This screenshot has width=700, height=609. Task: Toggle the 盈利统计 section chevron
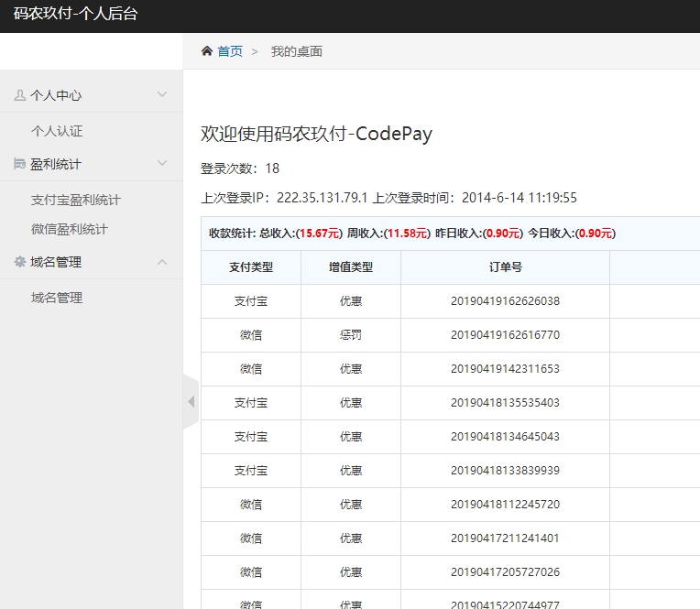(x=162, y=164)
